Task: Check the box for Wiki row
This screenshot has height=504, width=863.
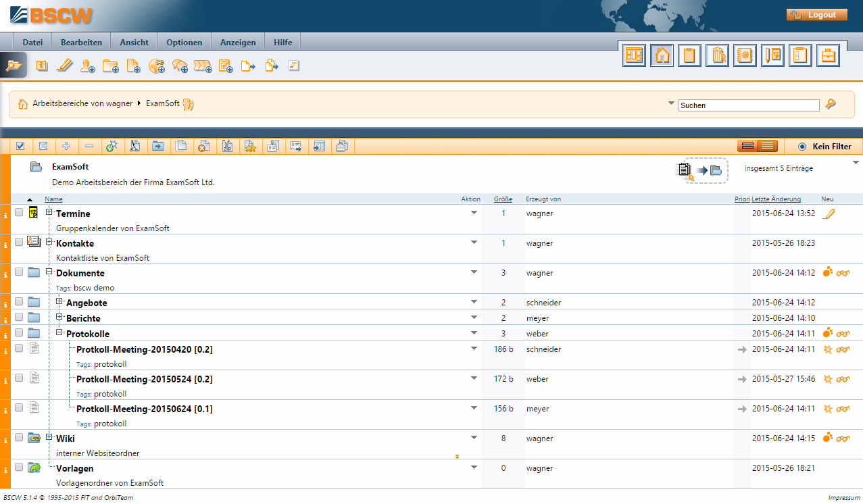Action: point(19,438)
